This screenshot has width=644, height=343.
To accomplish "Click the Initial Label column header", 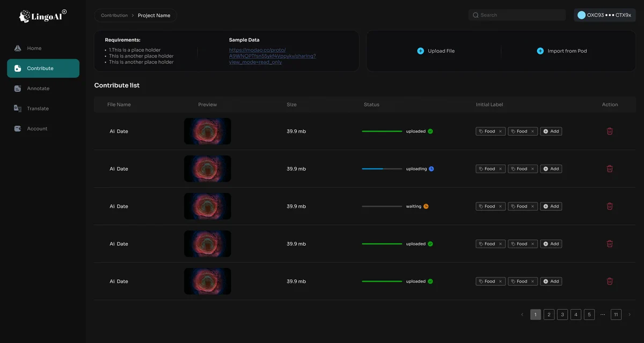I will [x=489, y=105].
